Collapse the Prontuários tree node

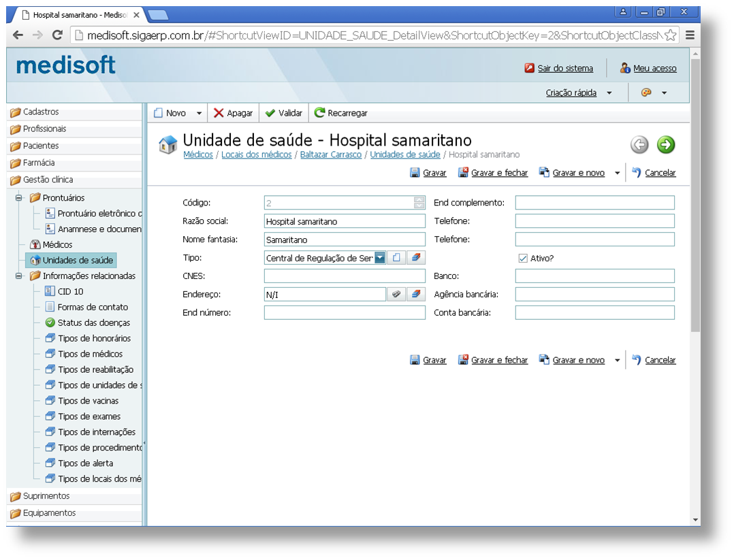click(x=19, y=198)
